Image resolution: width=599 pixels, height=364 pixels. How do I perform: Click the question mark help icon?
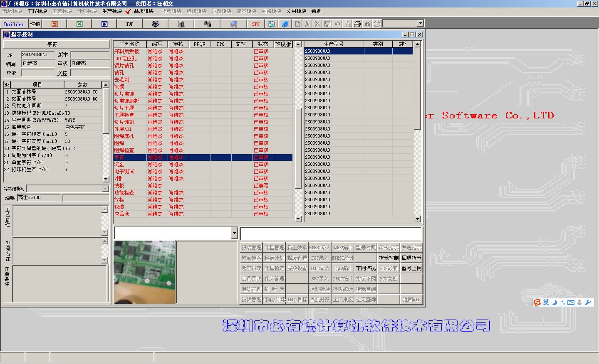coord(377,24)
